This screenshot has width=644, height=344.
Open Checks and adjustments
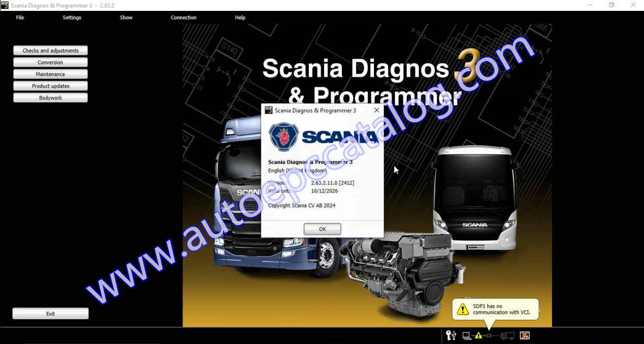point(50,50)
